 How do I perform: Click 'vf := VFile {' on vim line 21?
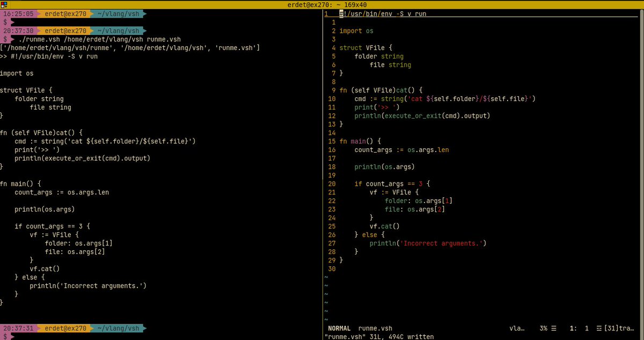click(x=394, y=192)
